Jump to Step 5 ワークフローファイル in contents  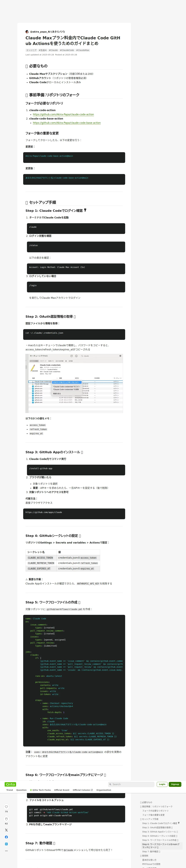click(x=160, y=840)
